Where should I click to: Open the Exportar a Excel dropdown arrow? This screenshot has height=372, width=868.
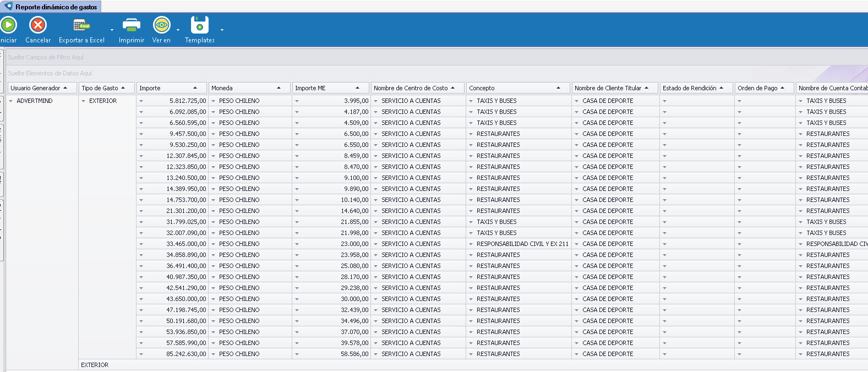pyautogui.click(x=112, y=30)
